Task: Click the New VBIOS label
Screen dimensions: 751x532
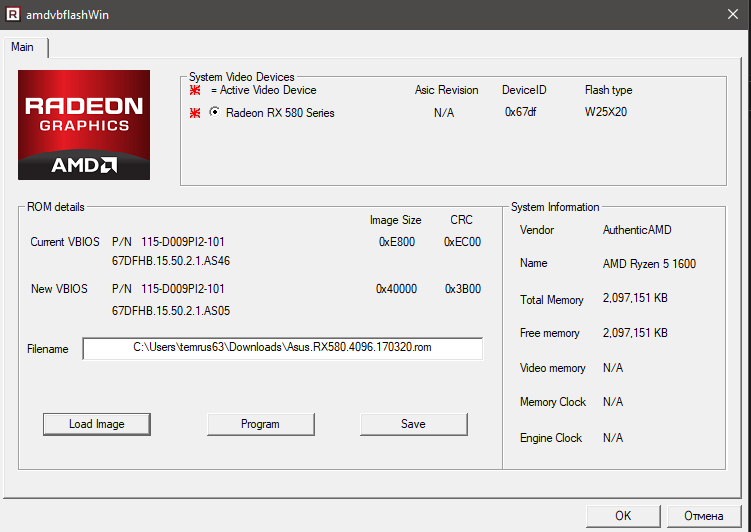Action: click(59, 289)
